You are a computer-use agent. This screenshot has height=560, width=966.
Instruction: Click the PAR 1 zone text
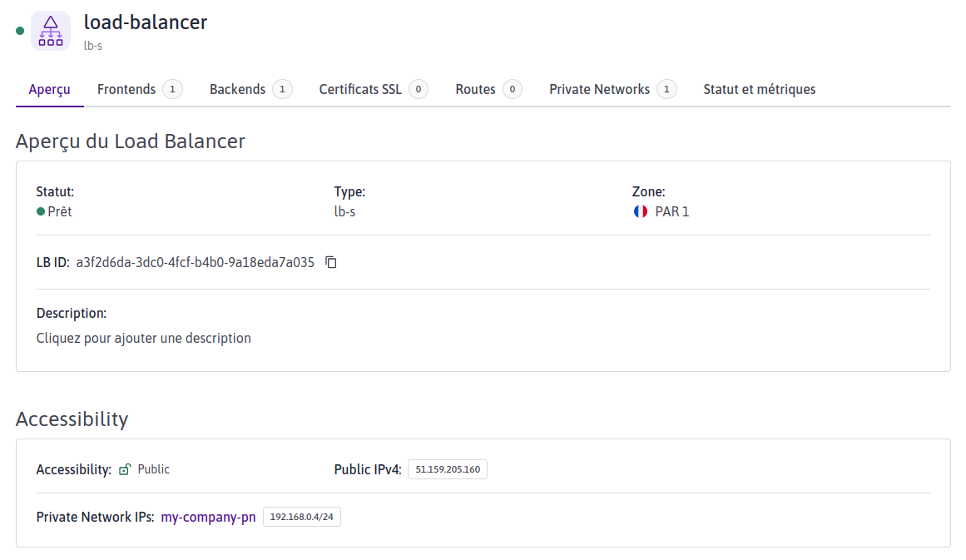(x=672, y=211)
